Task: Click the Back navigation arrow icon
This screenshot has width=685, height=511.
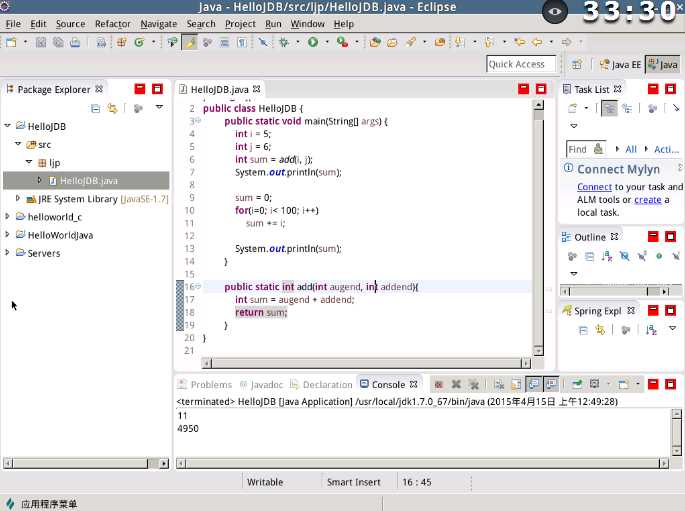Action: [537, 42]
